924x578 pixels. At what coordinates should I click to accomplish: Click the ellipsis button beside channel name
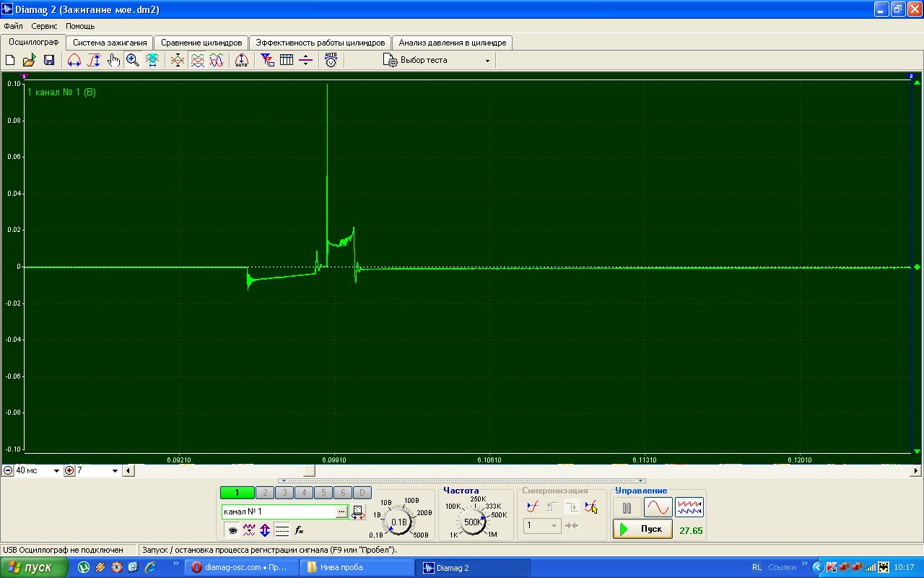click(341, 512)
